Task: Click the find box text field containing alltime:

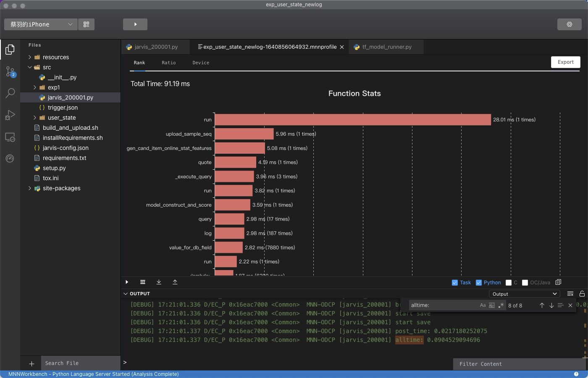Action: tap(443, 305)
